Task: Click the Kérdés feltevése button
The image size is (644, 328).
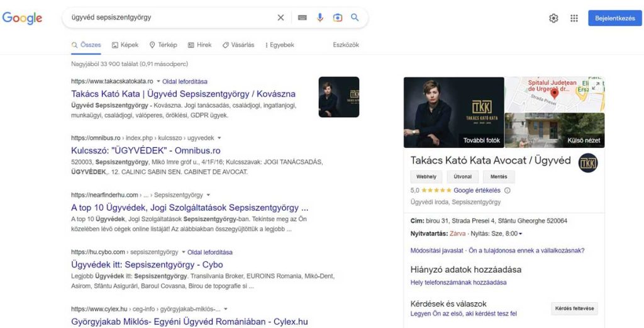Action: (574, 308)
